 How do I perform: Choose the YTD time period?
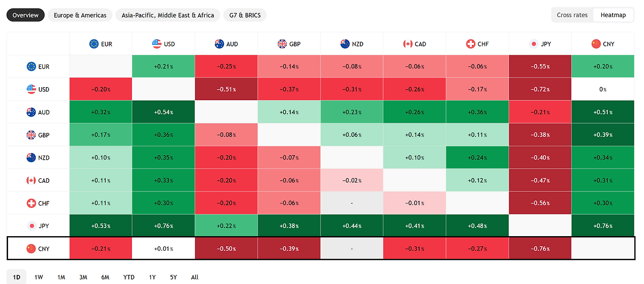129,277
